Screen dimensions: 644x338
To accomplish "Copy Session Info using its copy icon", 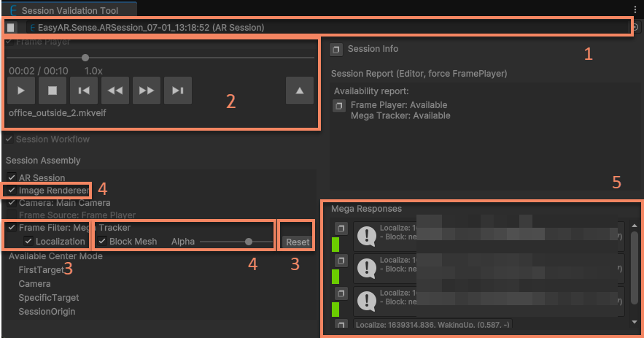I will [336, 50].
